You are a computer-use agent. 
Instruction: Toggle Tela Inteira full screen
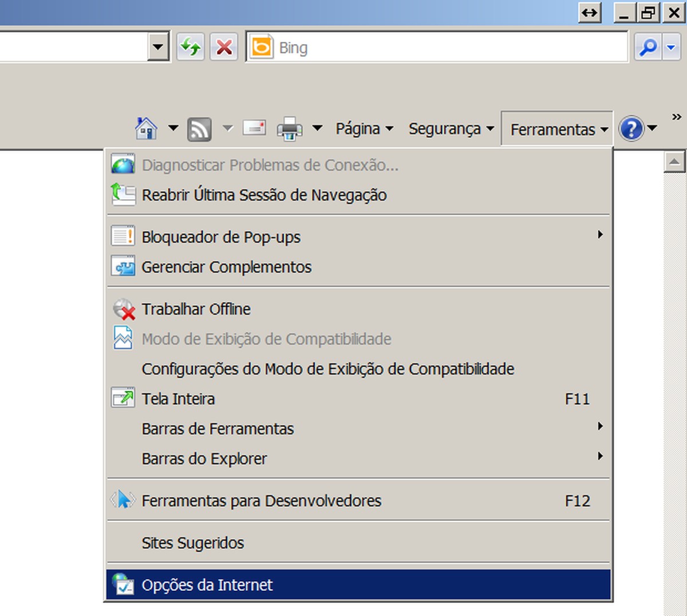point(178,399)
